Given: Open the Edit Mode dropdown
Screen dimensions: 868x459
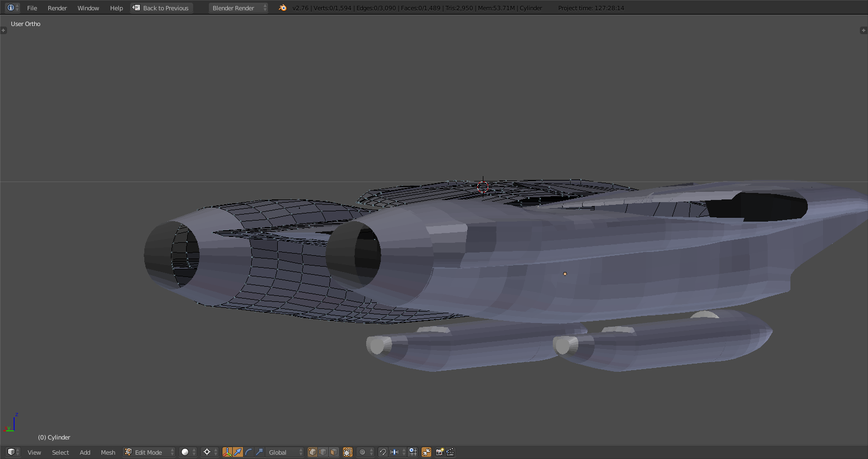Looking at the screenshot, I should click(x=149, y=452).
